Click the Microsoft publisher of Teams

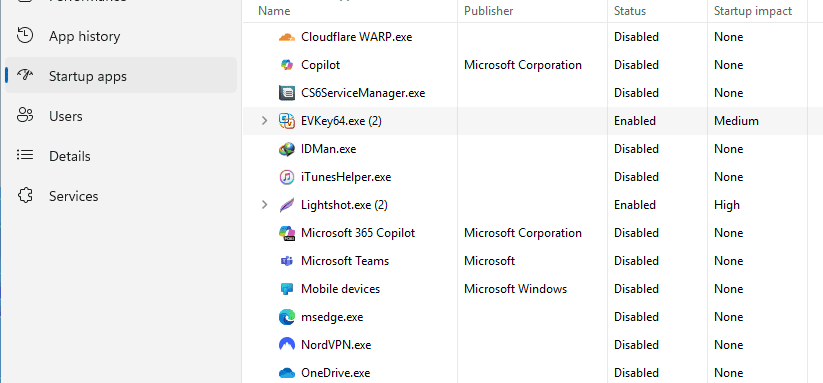489,261
